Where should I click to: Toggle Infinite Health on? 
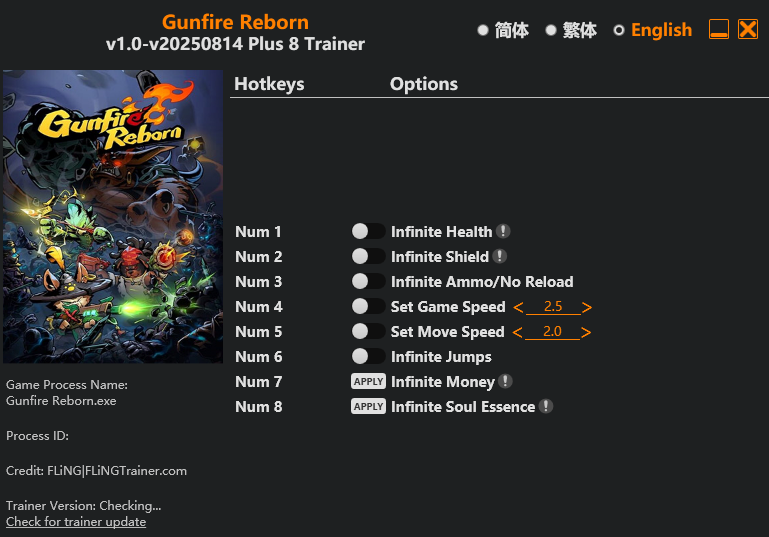tap(368, 231)
